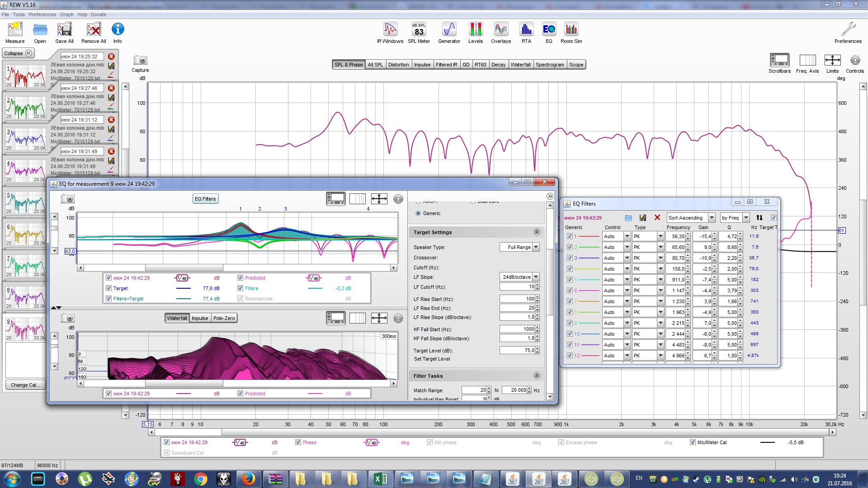Toggle the Mic/Meter Cal checkbox
The width and height of the screenshot is (868, 488).
pyautogui.click(x=693, y=442)
